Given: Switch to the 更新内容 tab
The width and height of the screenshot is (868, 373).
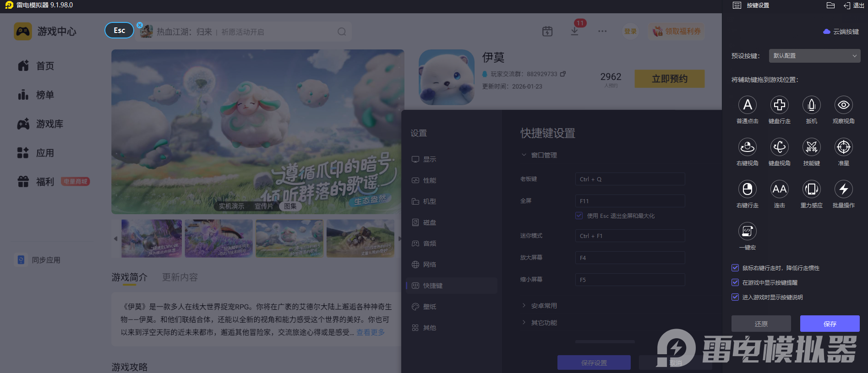Looking at the screenshot, I should pyautogui.click(x=180, y=277).
